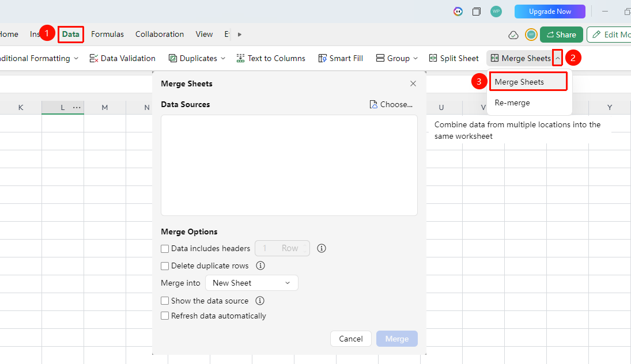
Task: Go to the Collaboration tab
Action: pyautogui.click(x=160, y=34)
